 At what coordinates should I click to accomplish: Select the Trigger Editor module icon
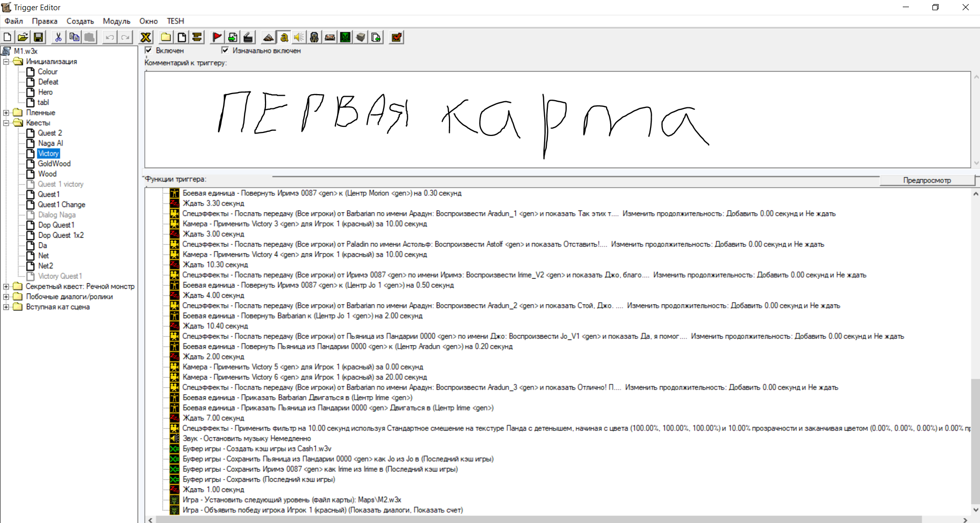(284, 37)
